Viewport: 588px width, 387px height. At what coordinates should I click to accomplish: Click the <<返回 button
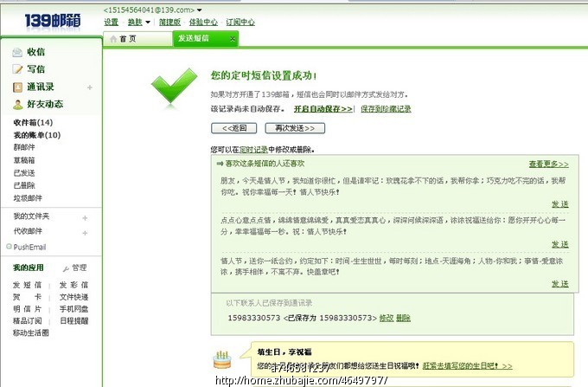click(234, 128)
